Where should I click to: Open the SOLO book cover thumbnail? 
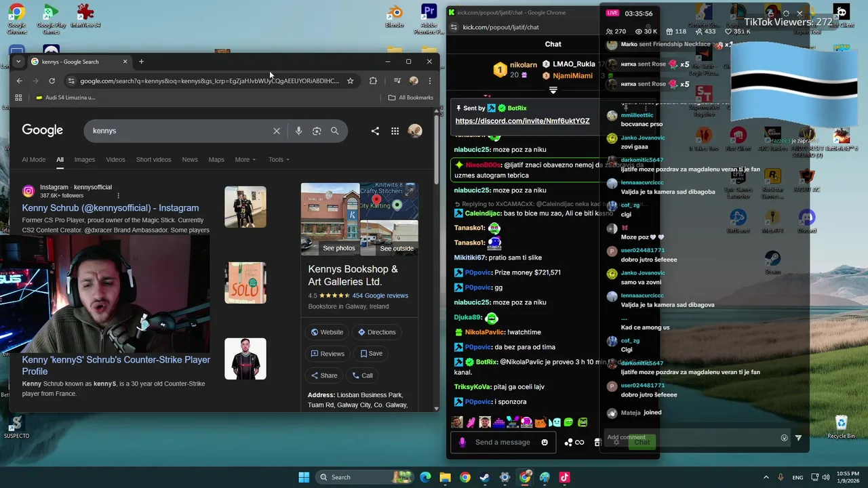(245, 283)
